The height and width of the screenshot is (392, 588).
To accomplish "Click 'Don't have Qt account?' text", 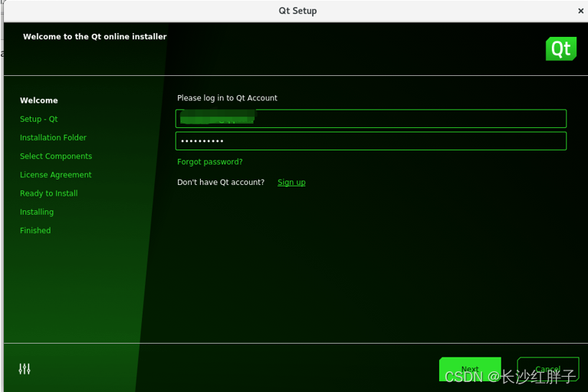I will [x=221, y=182].
